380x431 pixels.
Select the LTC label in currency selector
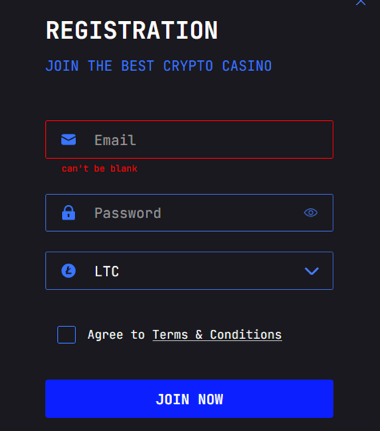(107, 271)
